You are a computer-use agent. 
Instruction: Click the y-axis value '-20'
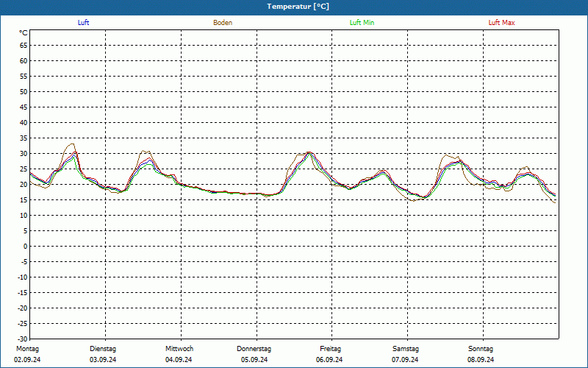coord(24,308)
